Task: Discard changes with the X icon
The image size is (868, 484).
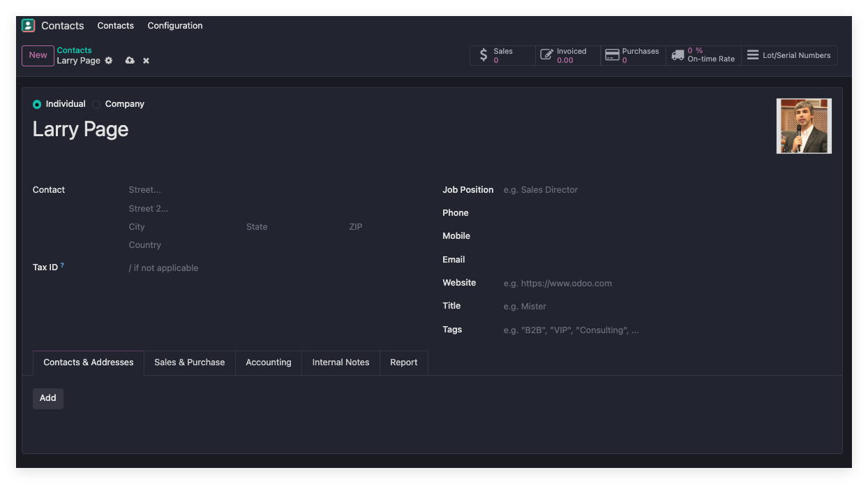Action: click(x=146, y=61)
